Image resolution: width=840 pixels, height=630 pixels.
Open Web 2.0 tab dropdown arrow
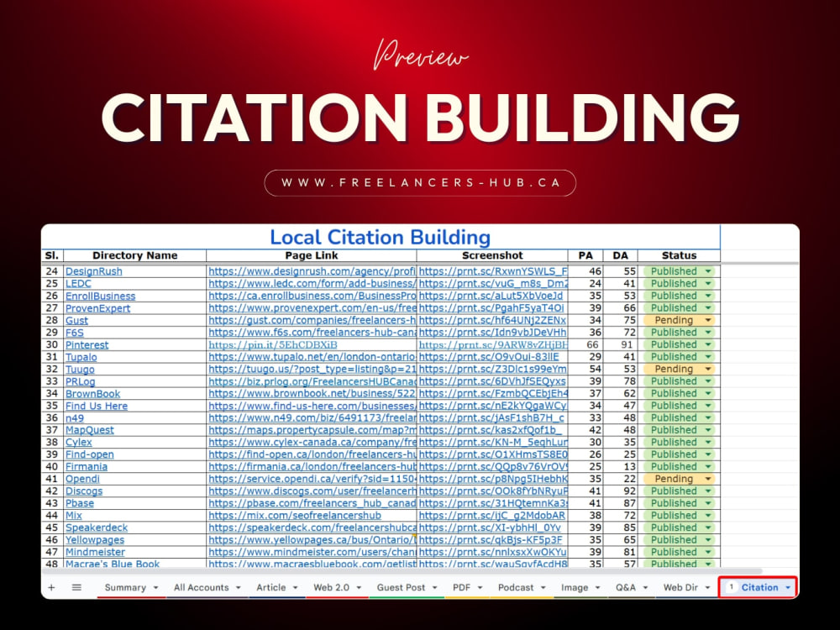(359, 588)
